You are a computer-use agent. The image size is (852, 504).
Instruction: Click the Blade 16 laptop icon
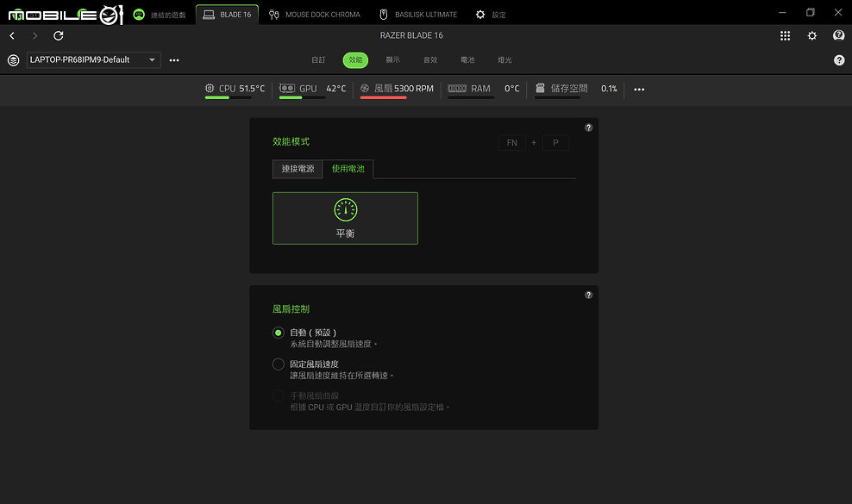click(209, 15)
